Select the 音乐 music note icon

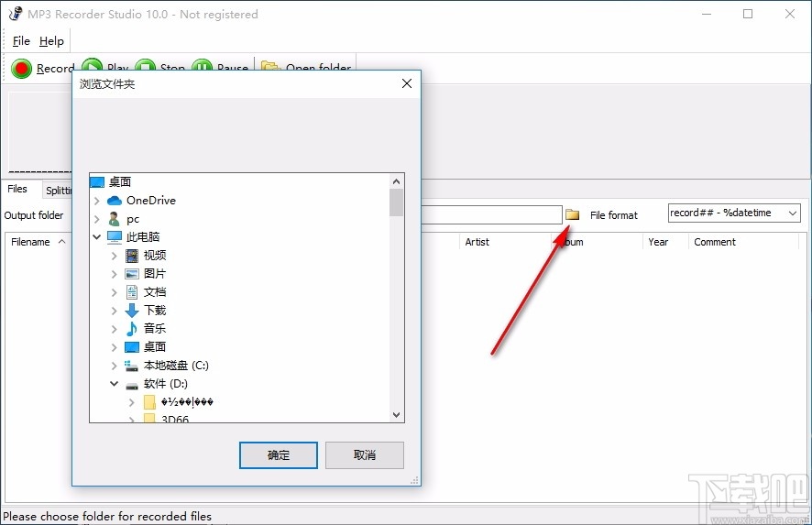coord(132,329)
